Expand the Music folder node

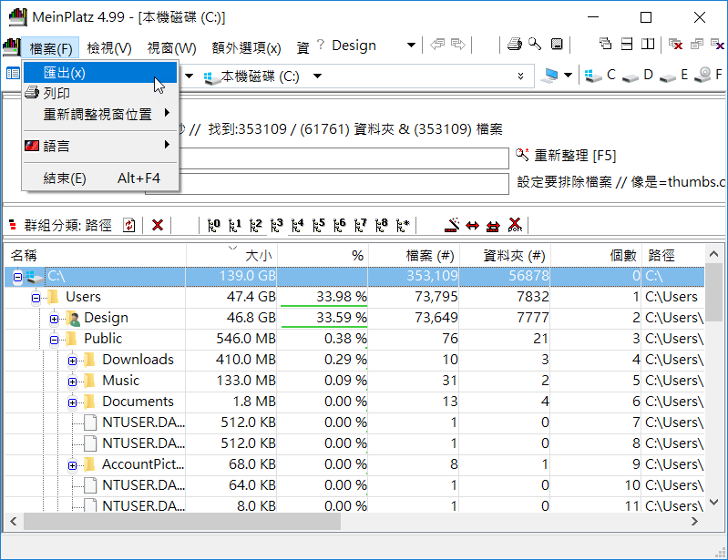point(73,381)
